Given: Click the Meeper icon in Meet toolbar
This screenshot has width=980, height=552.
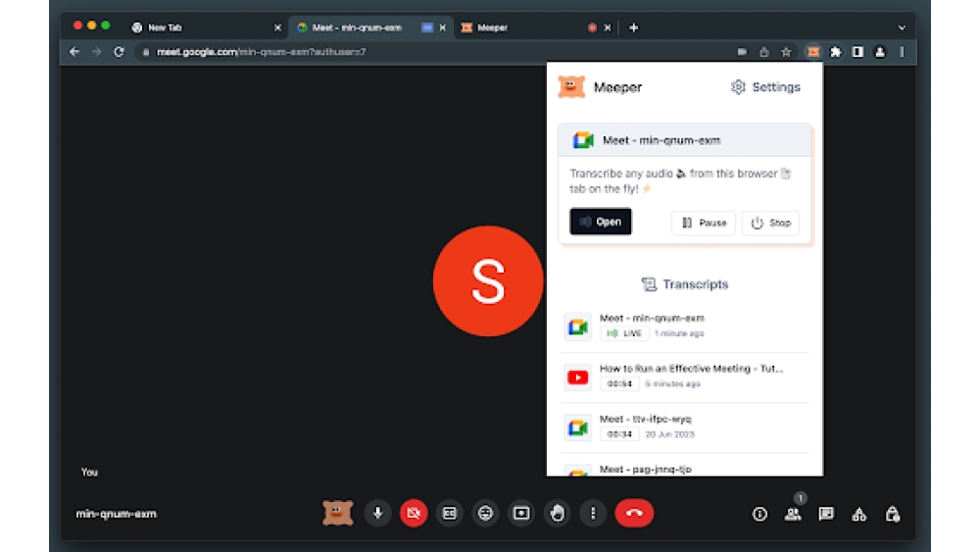Looking at the screenshot, I should 337,513.
